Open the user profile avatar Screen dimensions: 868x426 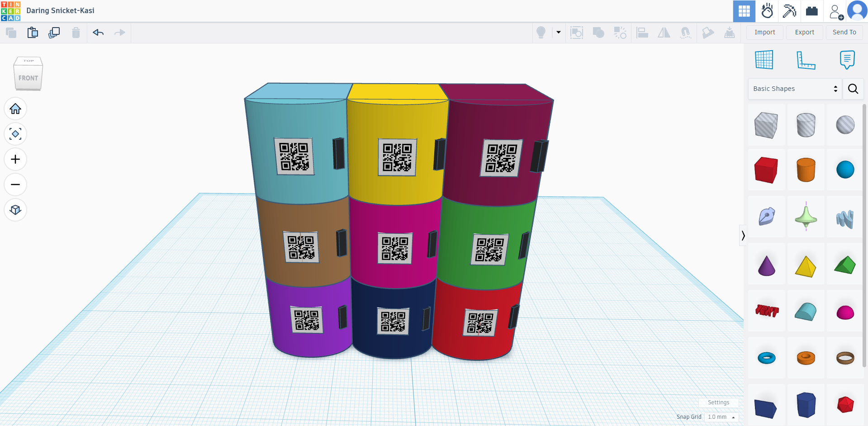point(857,11)
